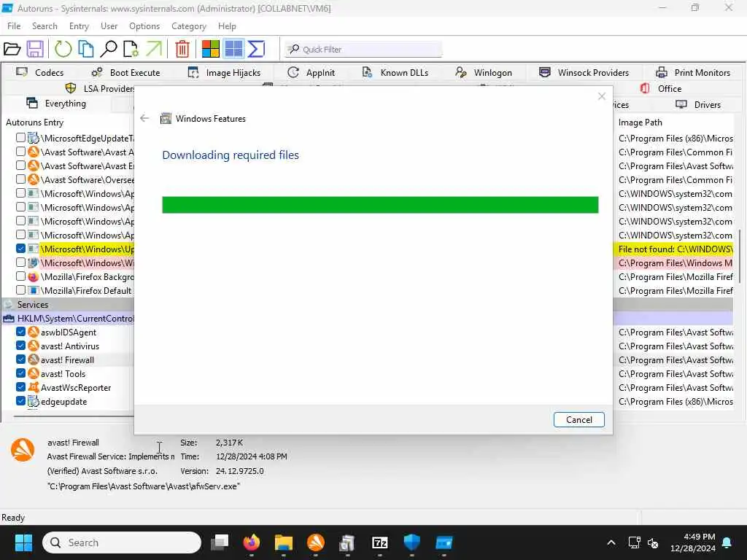Switch to the Everything tab
The width and height of the screenshot is (747, 560).
(57, 104)
